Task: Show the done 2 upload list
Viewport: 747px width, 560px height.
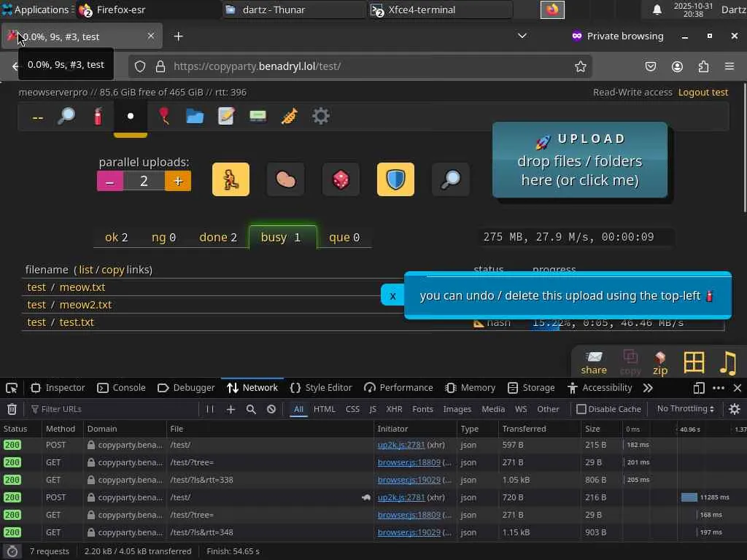Action: [x=217, y=237]
